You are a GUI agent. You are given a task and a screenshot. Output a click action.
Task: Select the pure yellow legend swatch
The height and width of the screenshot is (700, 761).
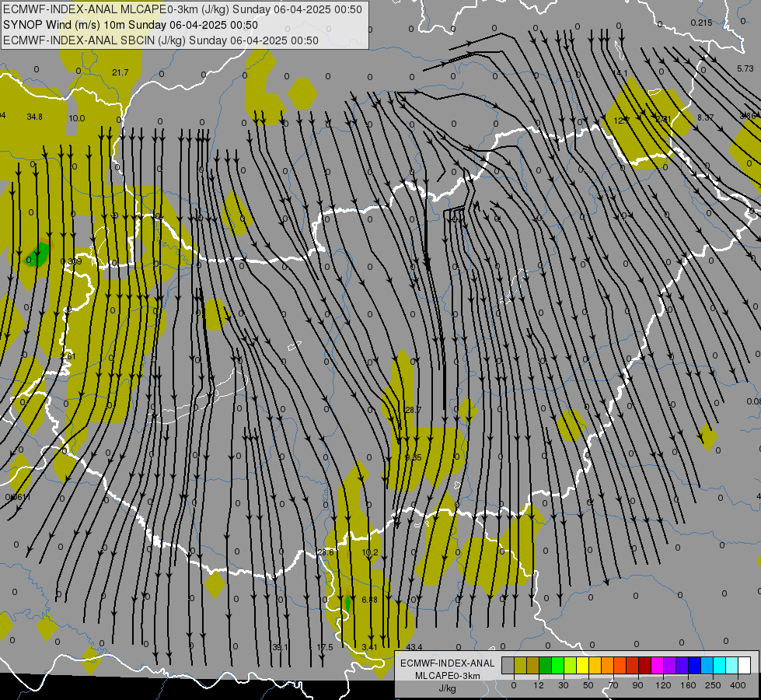[582, 665]
